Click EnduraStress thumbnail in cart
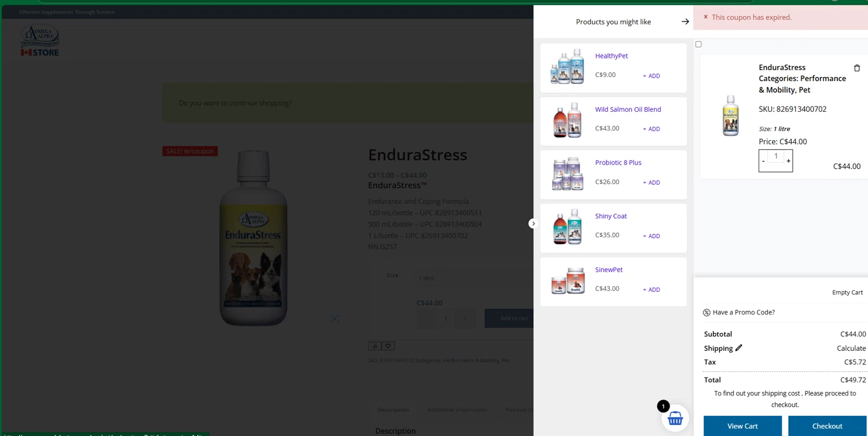The width and height of the screenshot is (868, 436). tap(731, 116)
